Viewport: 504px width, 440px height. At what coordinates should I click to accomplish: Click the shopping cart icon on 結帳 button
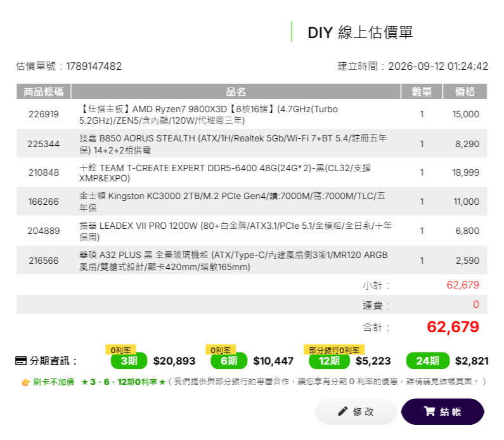click(429, 411)
